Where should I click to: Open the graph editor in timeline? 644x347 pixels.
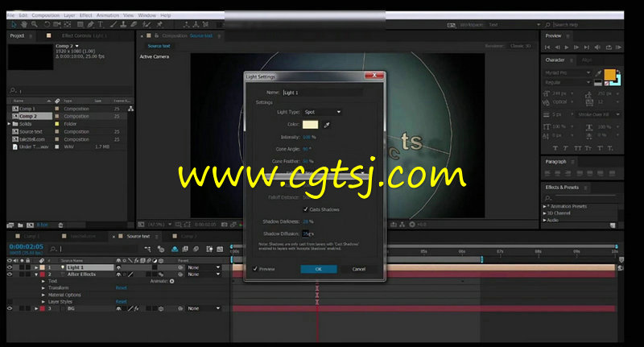click(x=220, y=249)
